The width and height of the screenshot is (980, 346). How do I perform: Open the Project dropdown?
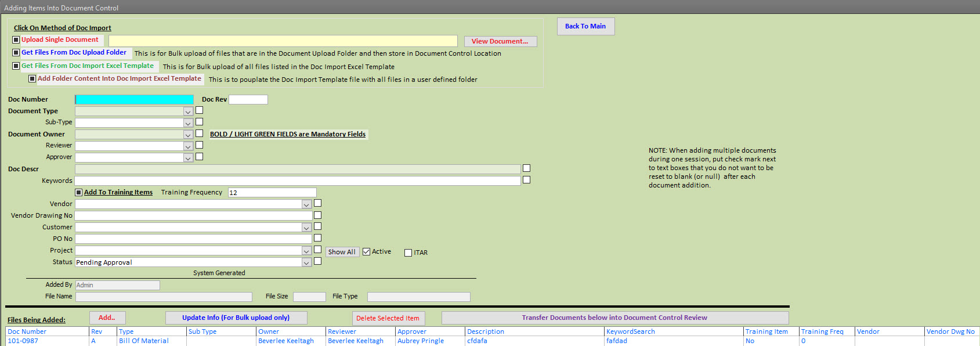(x=306, y=251)
